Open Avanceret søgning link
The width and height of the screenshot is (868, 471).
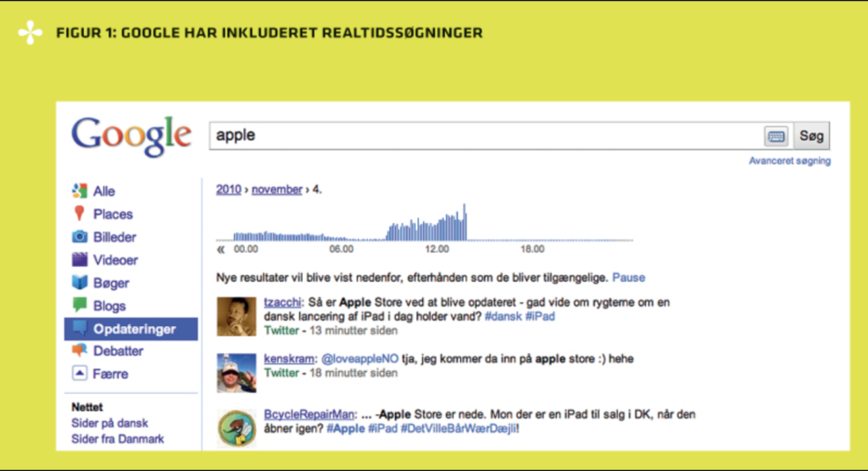pos(789,161)
